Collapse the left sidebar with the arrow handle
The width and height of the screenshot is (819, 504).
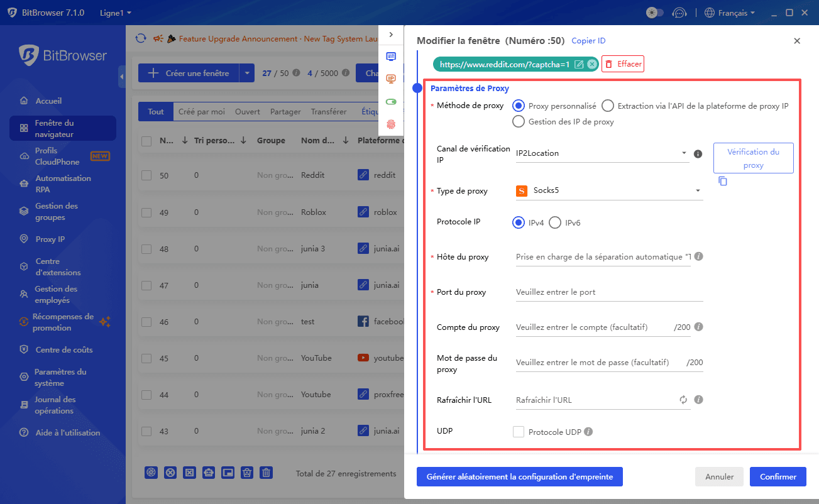122,77
